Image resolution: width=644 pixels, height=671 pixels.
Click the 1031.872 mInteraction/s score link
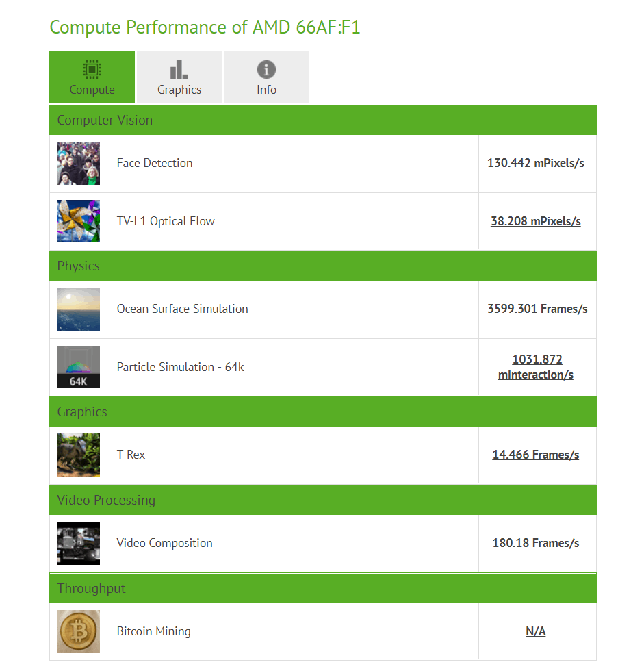pyautogui.click(x=537, y=367)
